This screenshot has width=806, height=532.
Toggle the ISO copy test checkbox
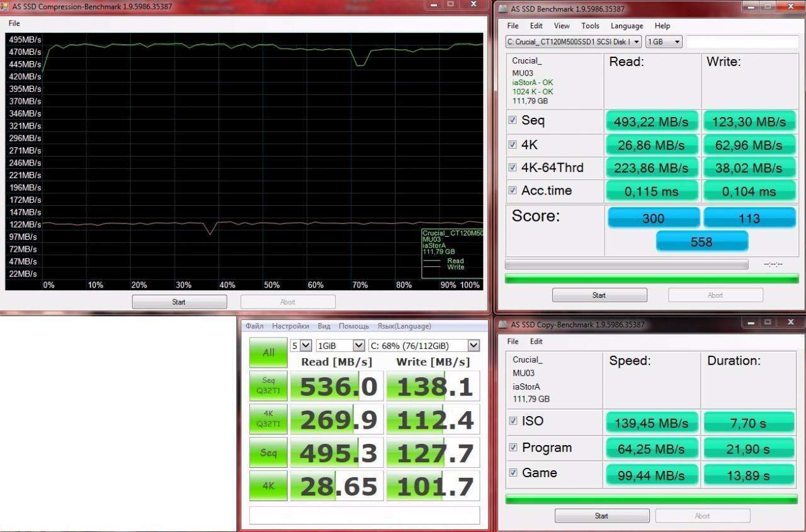[513, 421]
